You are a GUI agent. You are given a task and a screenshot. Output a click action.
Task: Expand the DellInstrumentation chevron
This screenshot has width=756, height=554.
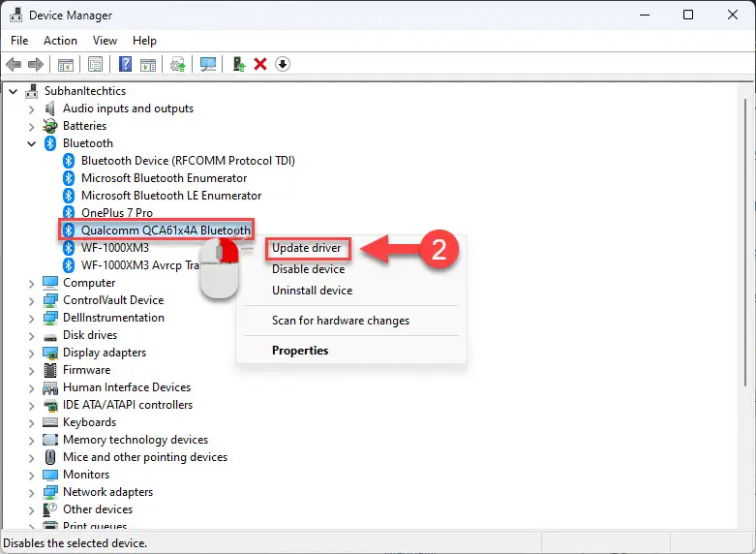pyautogui.click(x=31, y=319)
